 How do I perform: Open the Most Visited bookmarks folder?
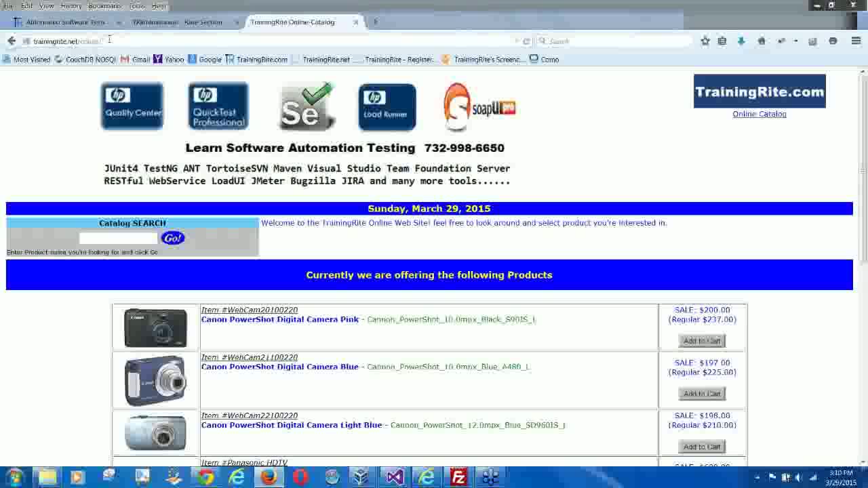[27, 60]
